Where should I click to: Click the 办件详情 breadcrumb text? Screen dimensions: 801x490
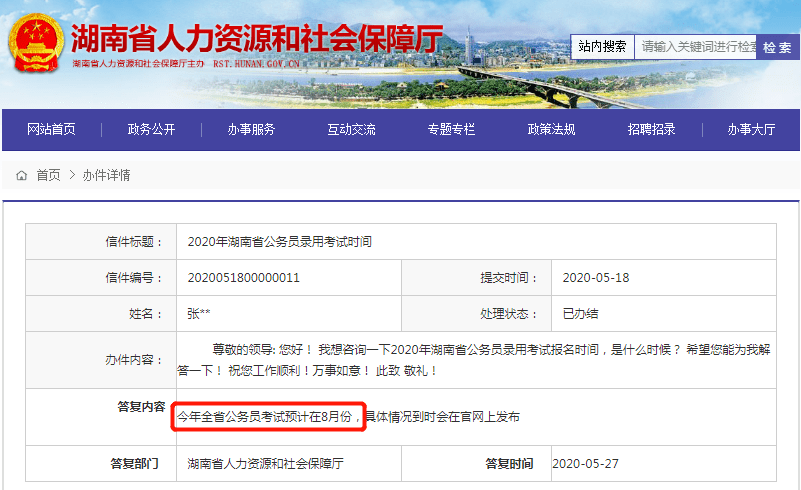(106, 175)
